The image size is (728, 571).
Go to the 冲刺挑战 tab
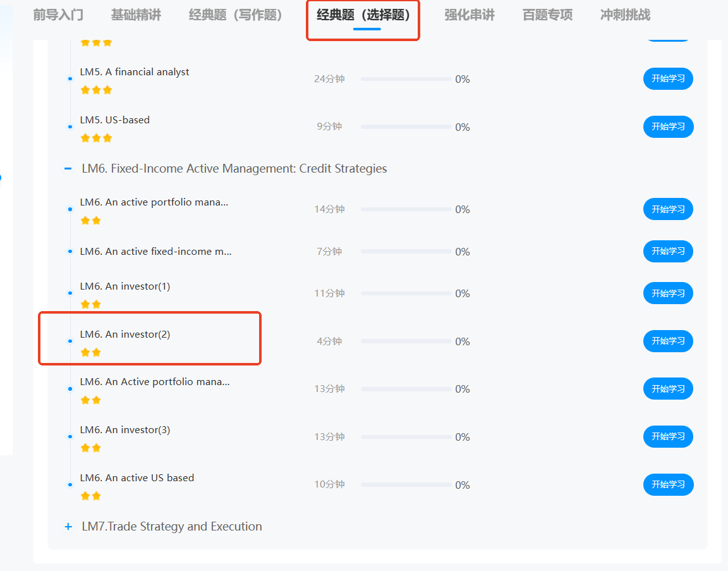click(626, 15)
